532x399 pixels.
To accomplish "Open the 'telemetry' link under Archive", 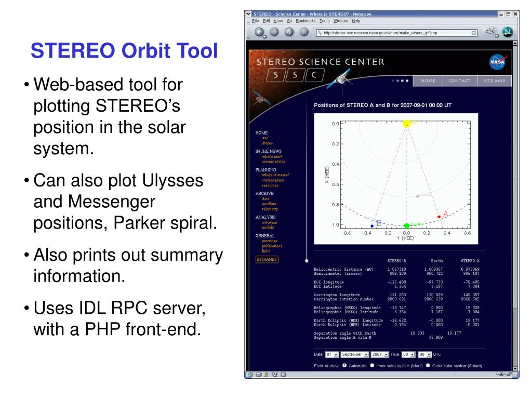I will point(270,209).
